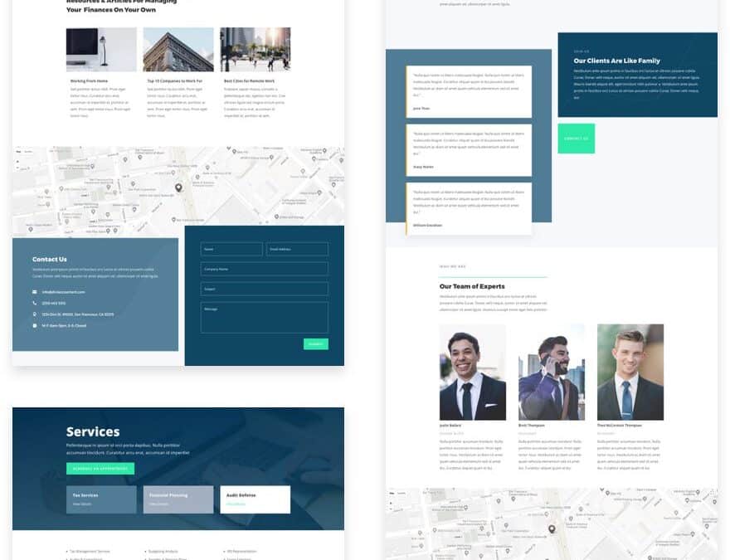The width and height of the screenshot is (730, 560).
Task: Click the Company Name field in the contact form
Action: 265,269
